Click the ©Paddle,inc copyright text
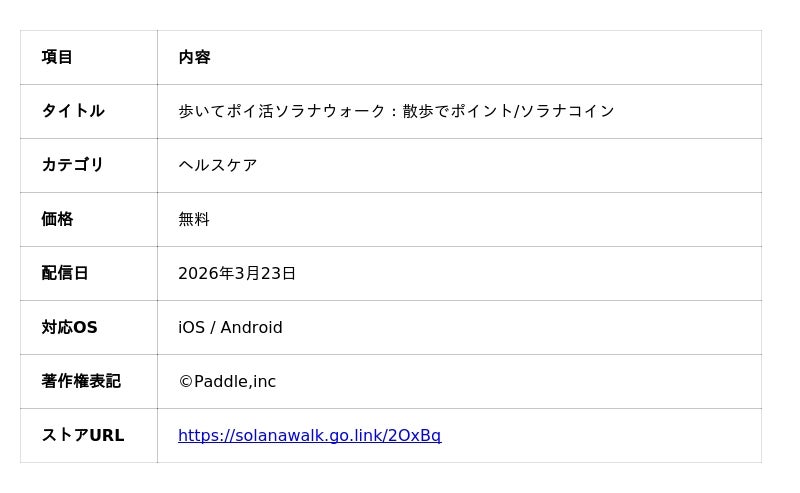 227,382
